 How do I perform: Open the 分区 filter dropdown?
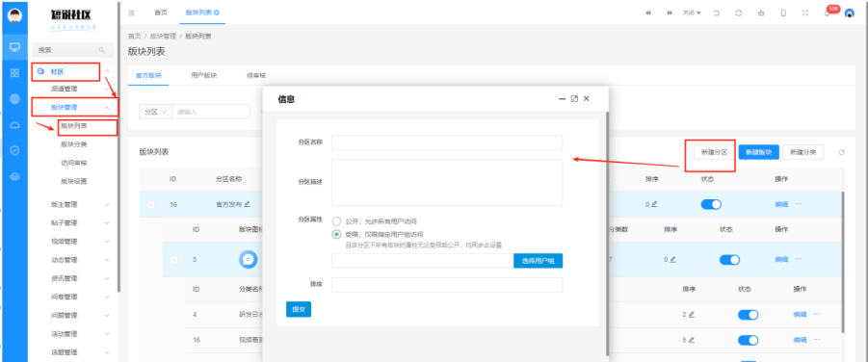click(x=155, y=112)
